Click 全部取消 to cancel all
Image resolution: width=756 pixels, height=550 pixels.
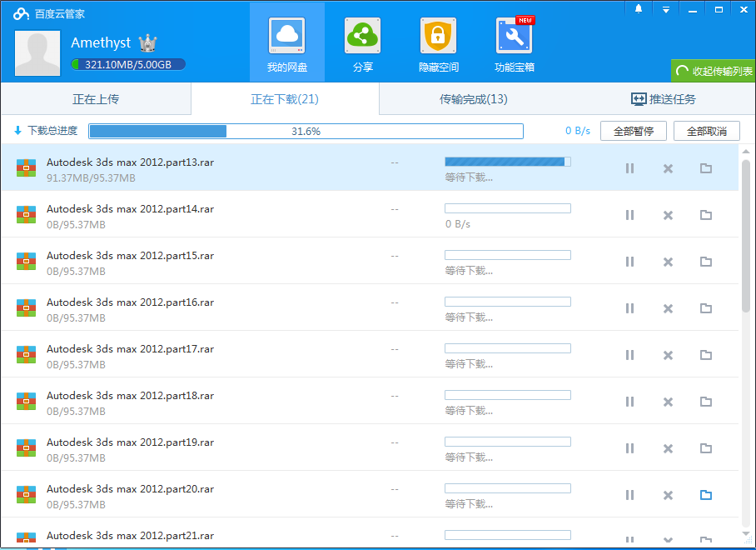(706, 131)
